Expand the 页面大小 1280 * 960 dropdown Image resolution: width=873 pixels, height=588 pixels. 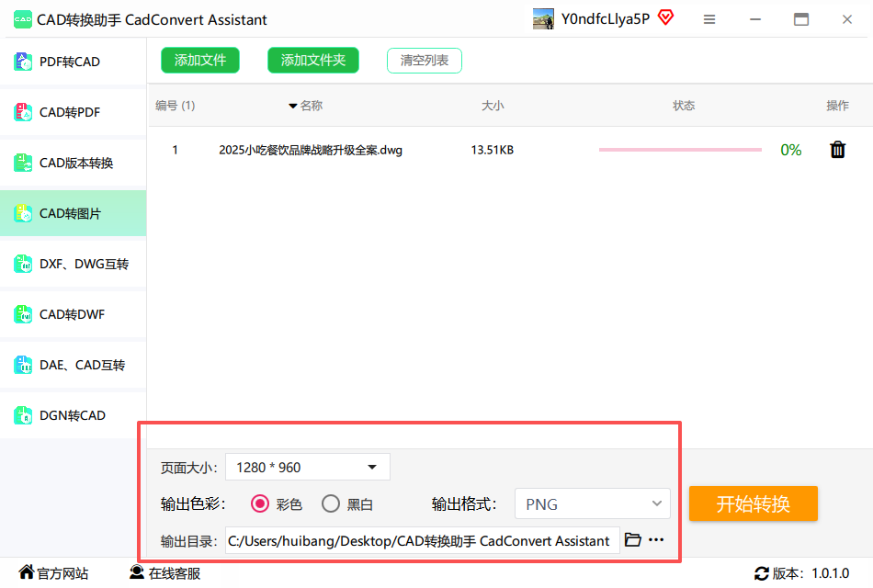click(x=307, y=468)
